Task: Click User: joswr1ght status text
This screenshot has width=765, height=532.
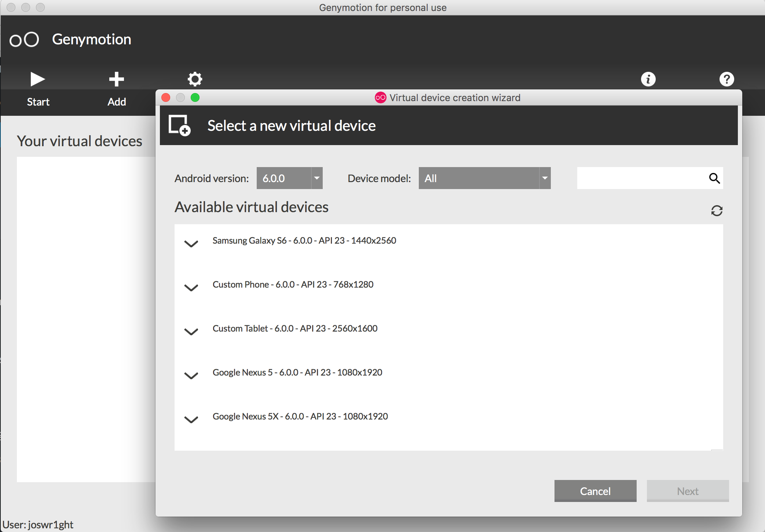Action: (38, 525)
